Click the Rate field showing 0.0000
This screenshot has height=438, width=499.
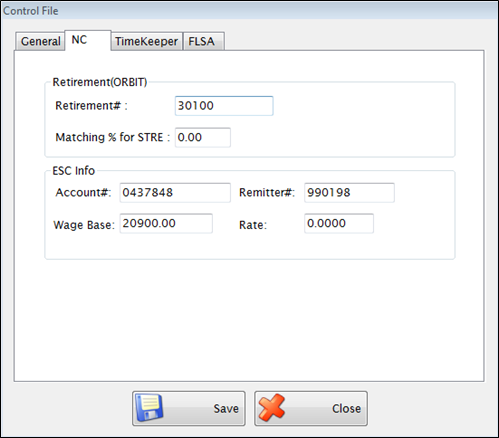pos(339,223)
